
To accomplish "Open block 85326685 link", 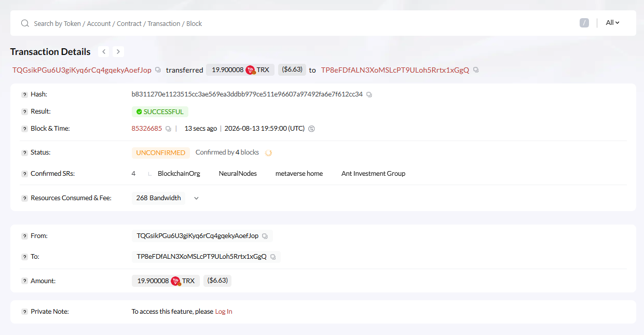I will point(147,129).
